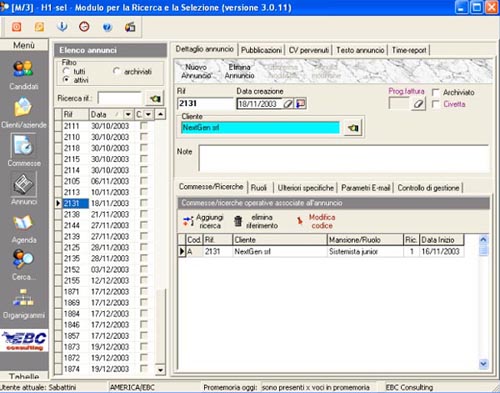The width and height of the screenshot is (500, 393).
Task: Open the calendar icon beside Data creazione
Action: (301, 104)
